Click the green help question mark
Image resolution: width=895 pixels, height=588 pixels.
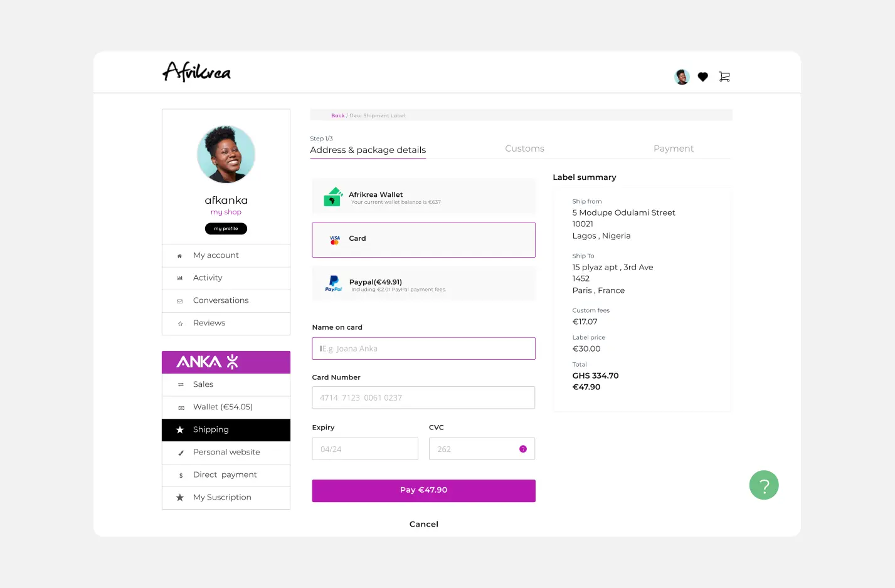(x=764, y=485)
